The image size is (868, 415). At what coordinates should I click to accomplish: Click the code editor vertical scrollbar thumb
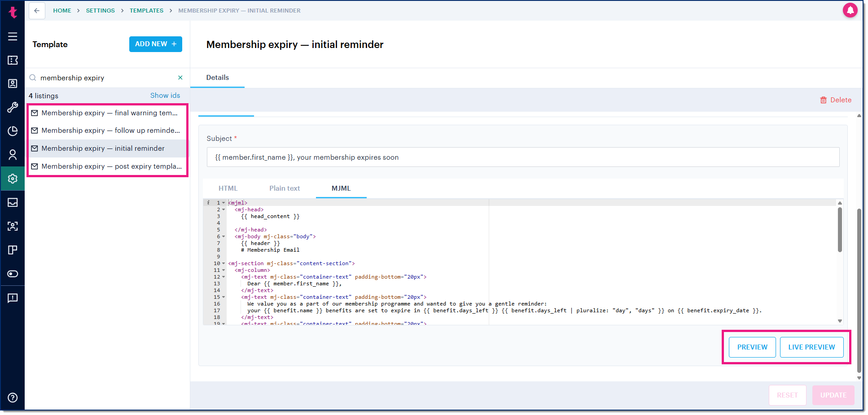click(840, 230)
